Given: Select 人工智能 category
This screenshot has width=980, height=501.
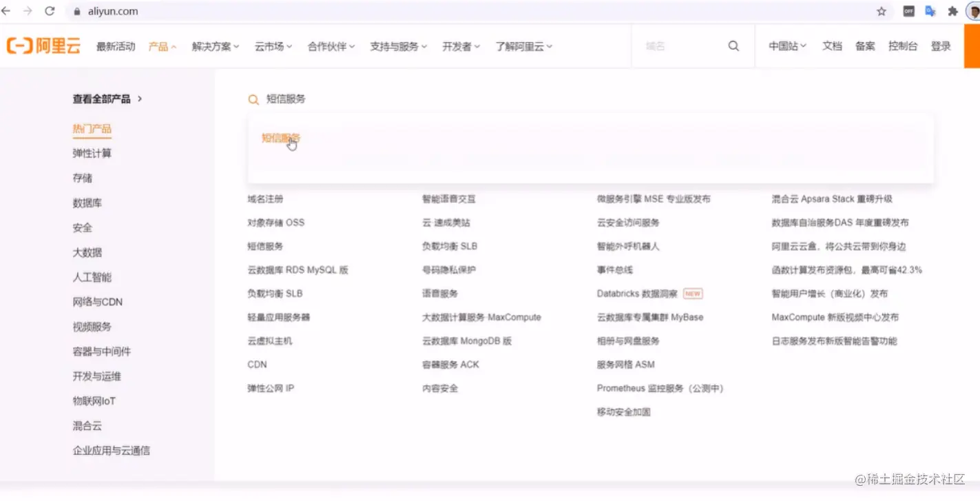Looking at the screenshot, I should pos(92,277).
